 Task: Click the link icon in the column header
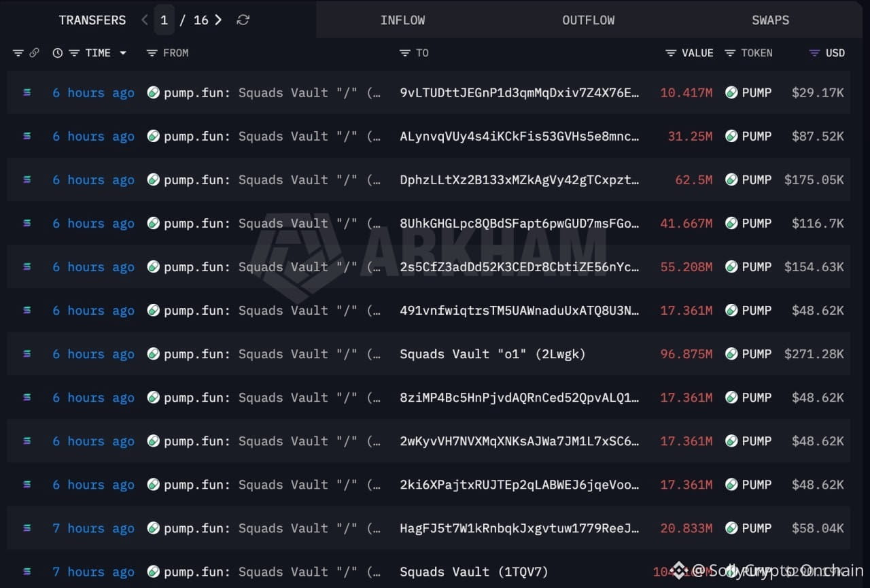click(x=34, y=53)
